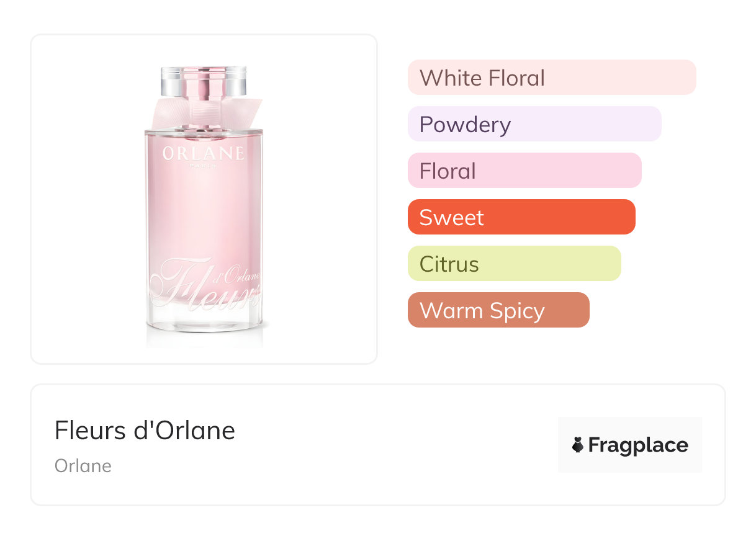The image size is (756, 536).
Task: Click the small PARIS text on the bottle
Action: coord(204,166)
